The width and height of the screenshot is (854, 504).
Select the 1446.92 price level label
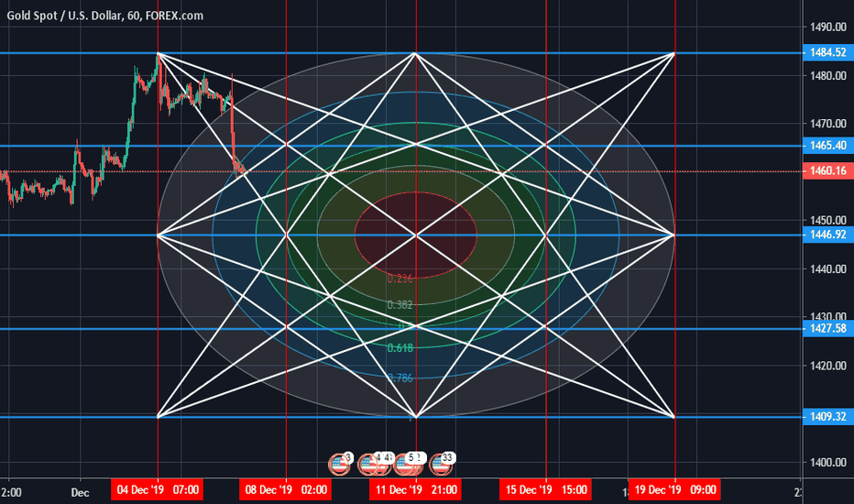(827, 235)
